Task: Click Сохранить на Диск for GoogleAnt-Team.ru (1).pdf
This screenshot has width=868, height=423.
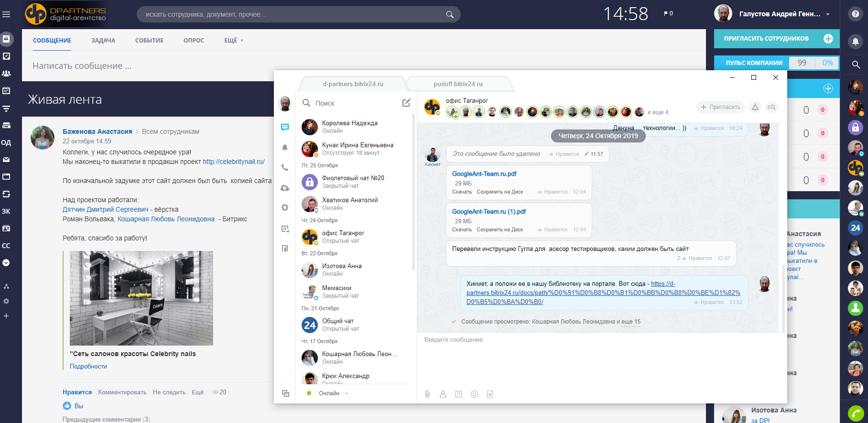Action: tap(500, 229)
